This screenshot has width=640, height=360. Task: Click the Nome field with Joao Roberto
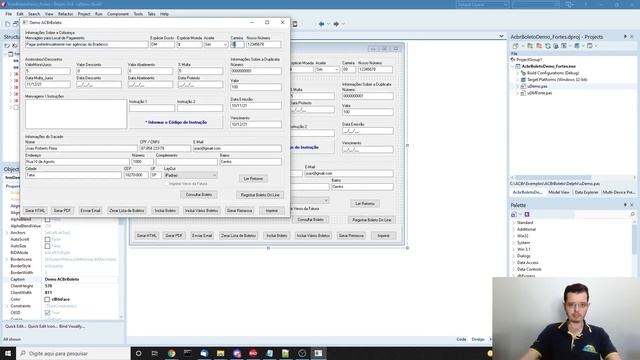[x=81, y=149]
